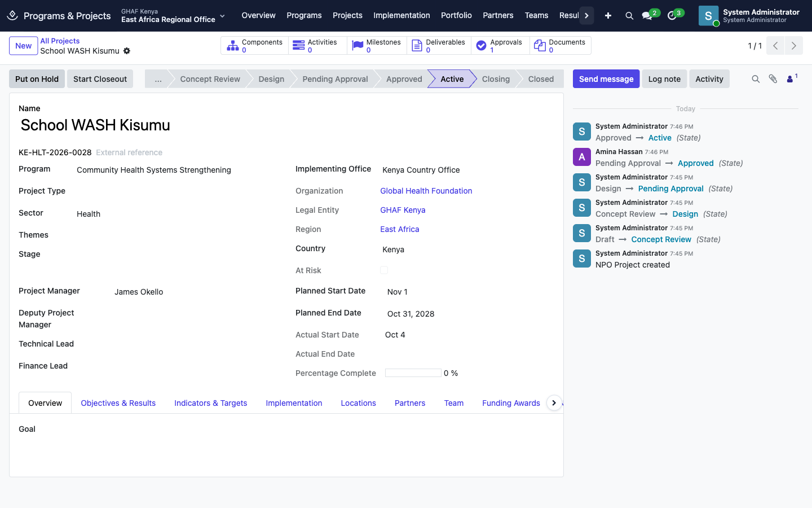Show followers icon in chatter

[792, 78]
